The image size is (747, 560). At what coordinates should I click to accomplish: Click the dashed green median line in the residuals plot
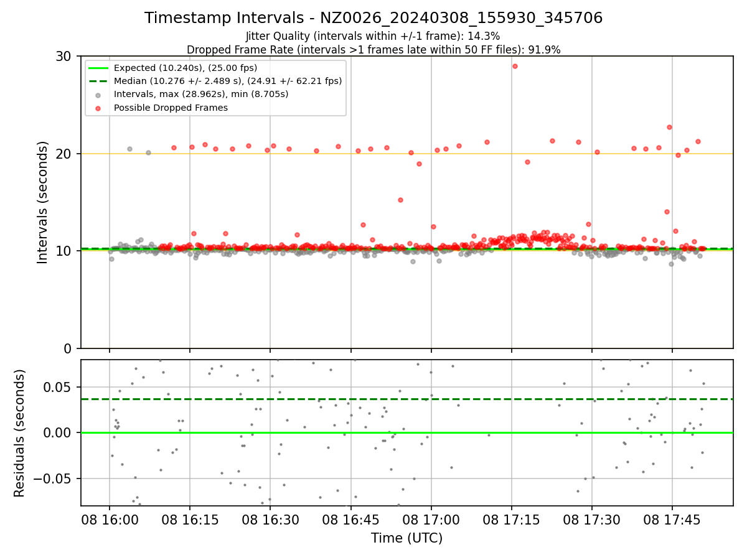(406, 399)
